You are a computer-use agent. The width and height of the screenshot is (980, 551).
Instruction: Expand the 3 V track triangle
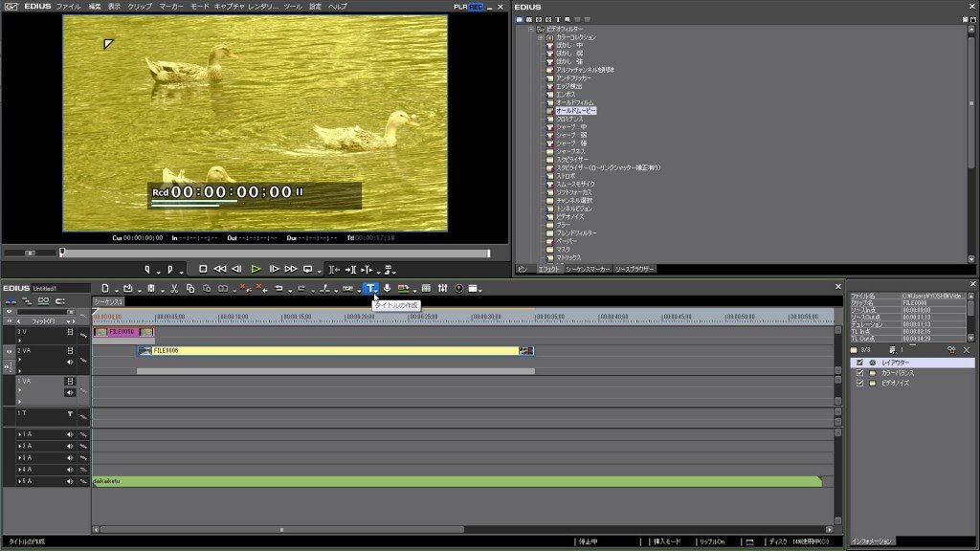pos(19,341)
